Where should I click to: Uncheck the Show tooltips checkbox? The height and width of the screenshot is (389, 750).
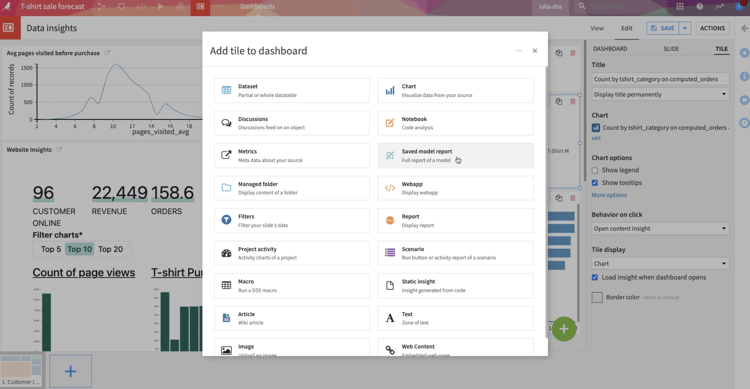click(595, 183)
